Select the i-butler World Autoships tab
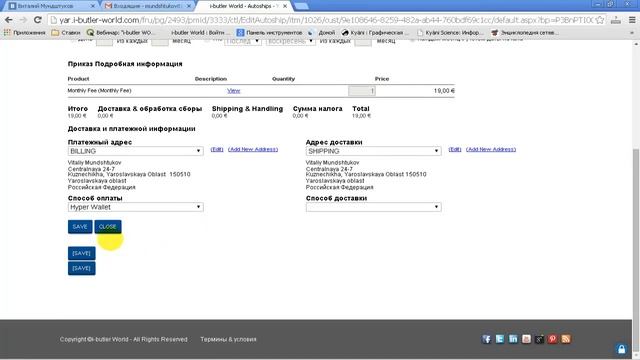The width and height of the screenshot is (640, 360). click(x=243, y=6)
